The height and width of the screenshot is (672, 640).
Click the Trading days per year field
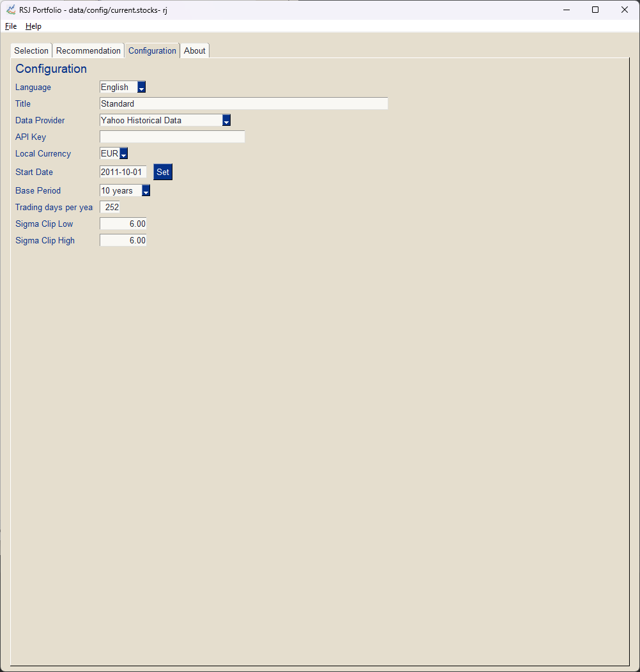coord(109,207)
